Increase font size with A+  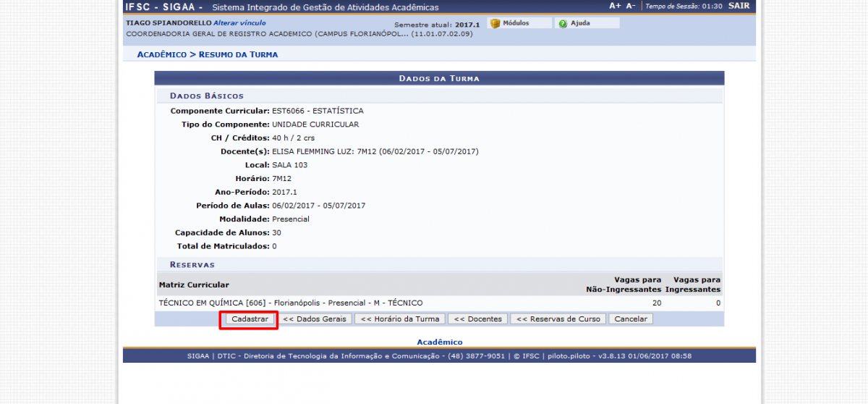click(615, 6)
